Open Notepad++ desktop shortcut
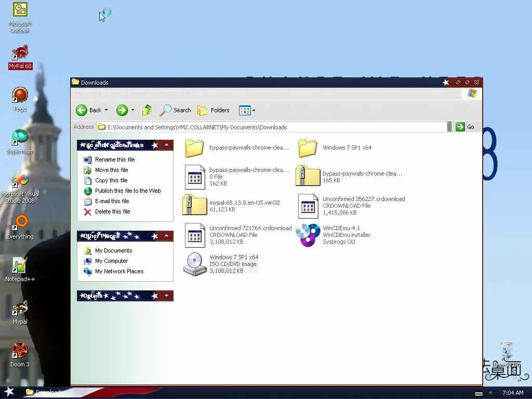 pyautogui.click(x=20, y=269)
